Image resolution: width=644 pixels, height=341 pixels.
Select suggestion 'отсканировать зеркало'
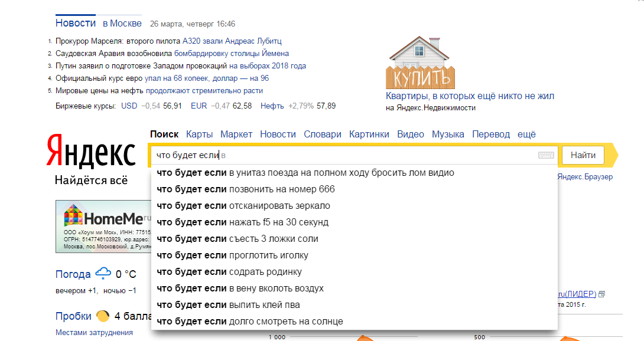243,206
